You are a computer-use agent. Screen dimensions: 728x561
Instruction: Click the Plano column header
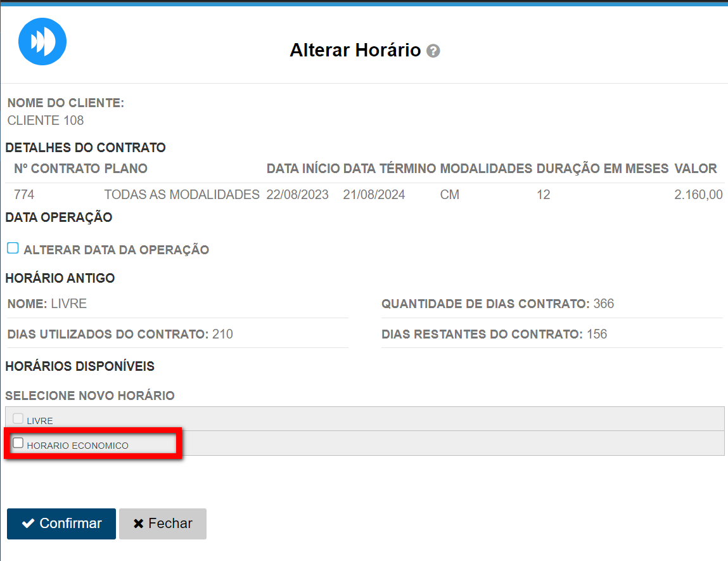tap(125, 169)
